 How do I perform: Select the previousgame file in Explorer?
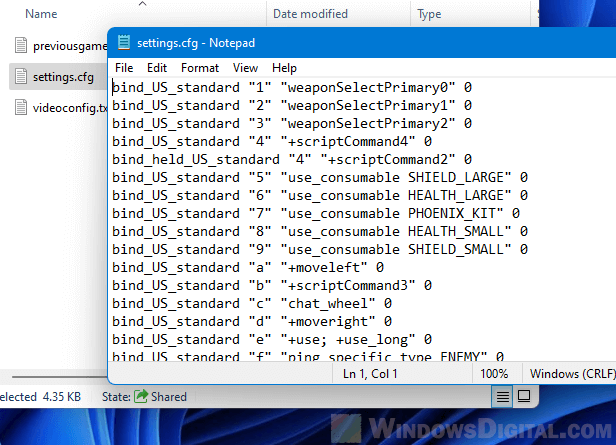70,46
